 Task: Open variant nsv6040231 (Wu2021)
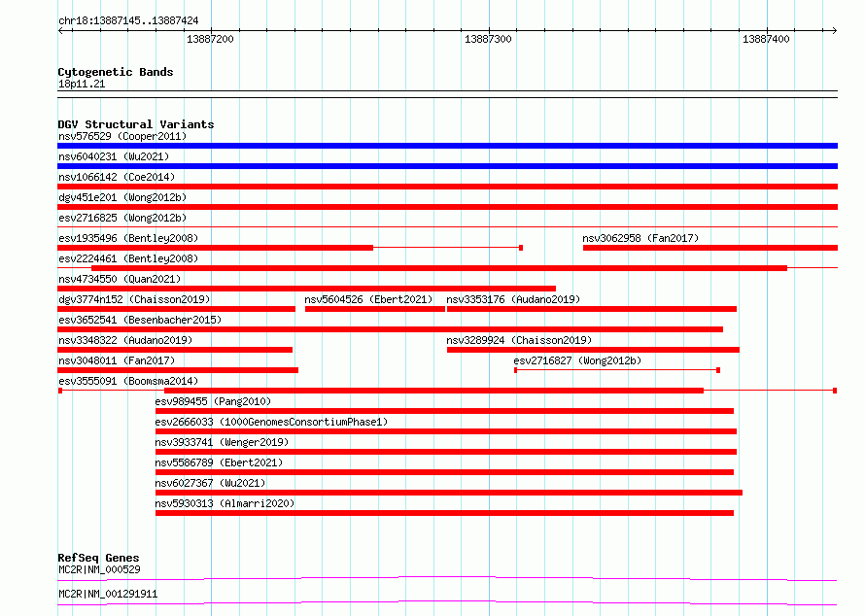[114, 156]
